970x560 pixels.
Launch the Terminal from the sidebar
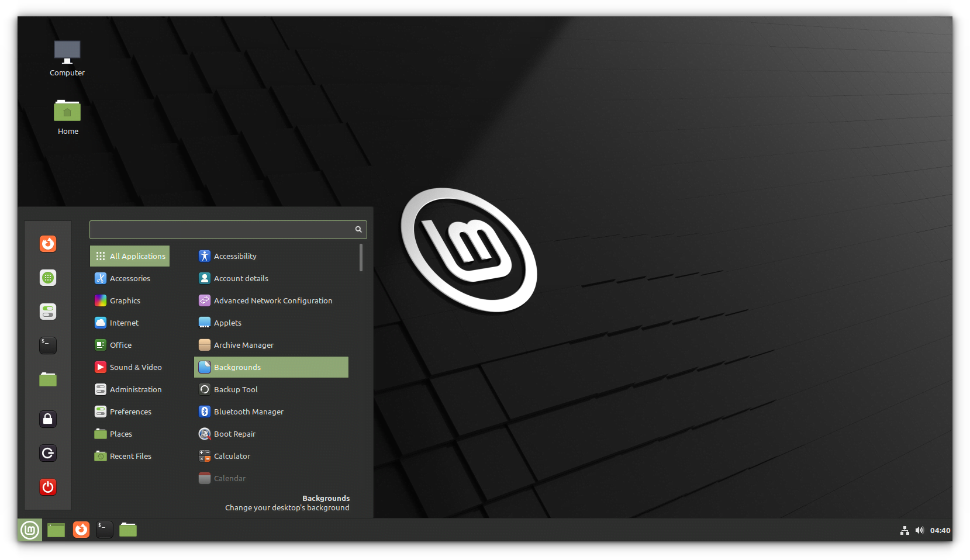tap(47, 345)
